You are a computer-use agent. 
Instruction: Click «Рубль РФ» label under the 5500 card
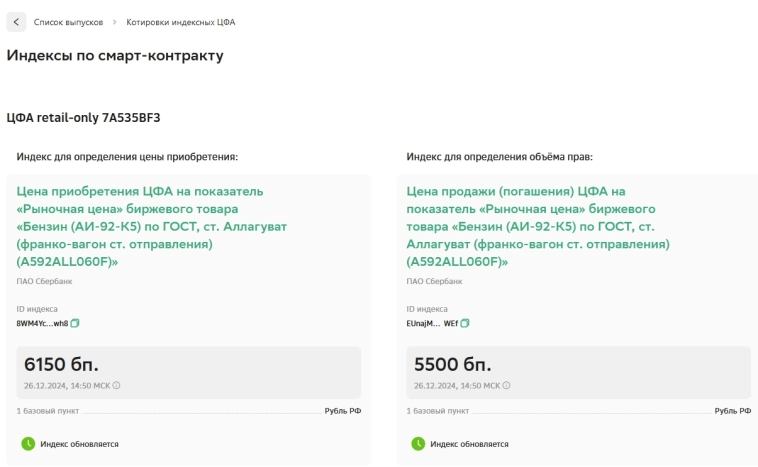pos(732,411)
